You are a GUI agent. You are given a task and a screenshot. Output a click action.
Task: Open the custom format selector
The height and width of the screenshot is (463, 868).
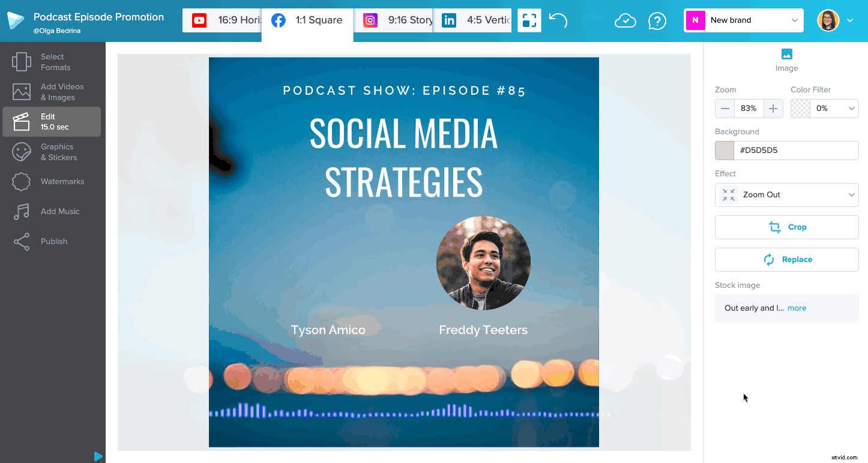click(529, 20)
